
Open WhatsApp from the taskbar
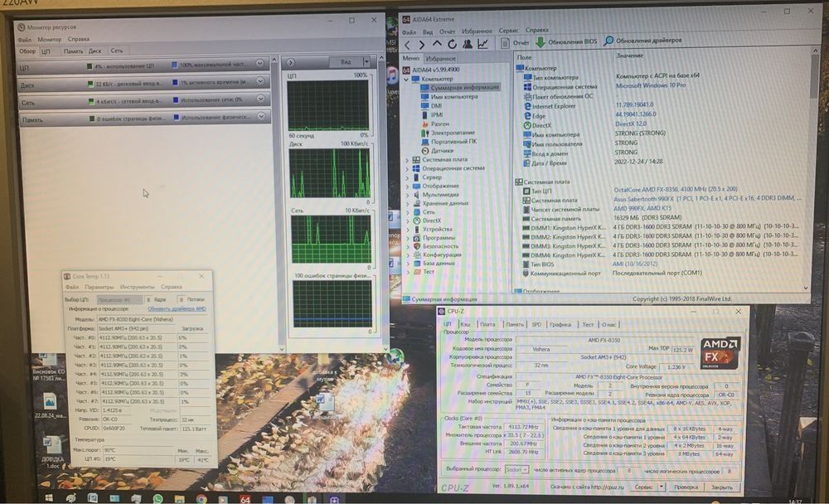coord(158,498)
